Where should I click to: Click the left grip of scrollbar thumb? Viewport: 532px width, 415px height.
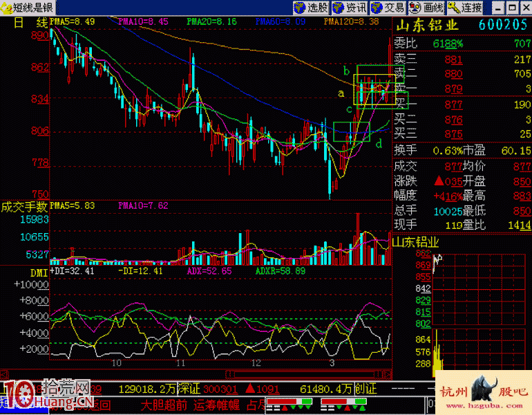click(230, 374)
